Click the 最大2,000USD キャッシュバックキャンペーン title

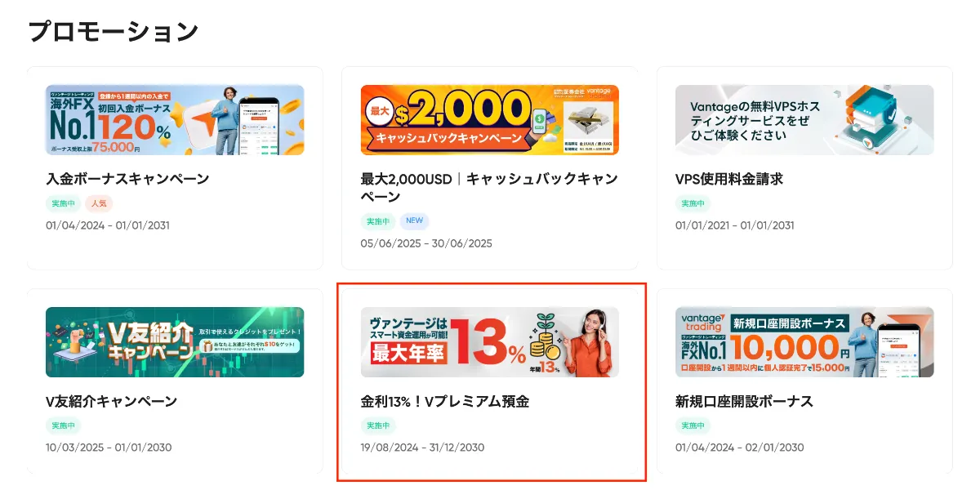[x=489, y=188]
